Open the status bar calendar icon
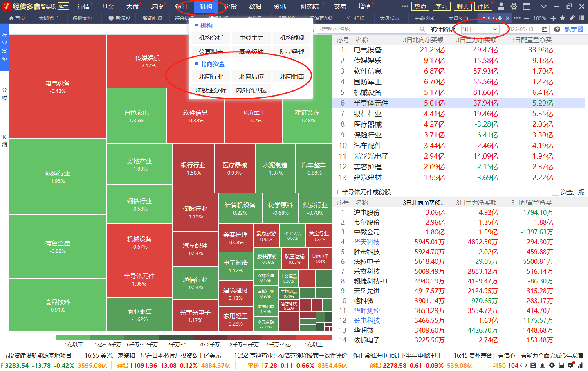This screenshot has height=371, width=588. [x=533, y=365]
